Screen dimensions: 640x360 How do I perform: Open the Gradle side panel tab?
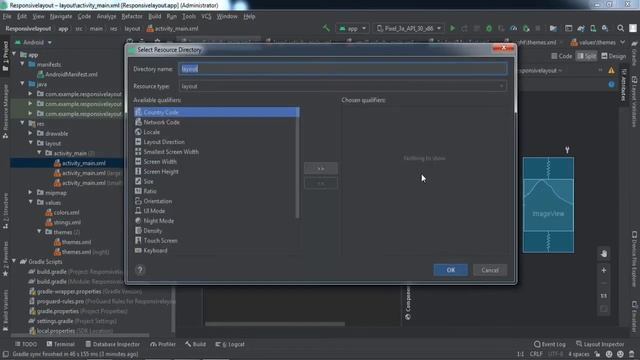pos(634,53)
